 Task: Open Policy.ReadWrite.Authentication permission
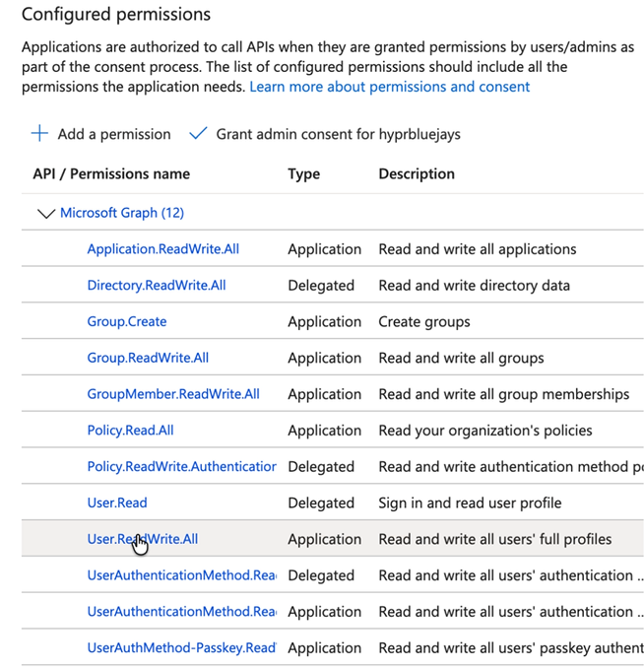(181, 467)
